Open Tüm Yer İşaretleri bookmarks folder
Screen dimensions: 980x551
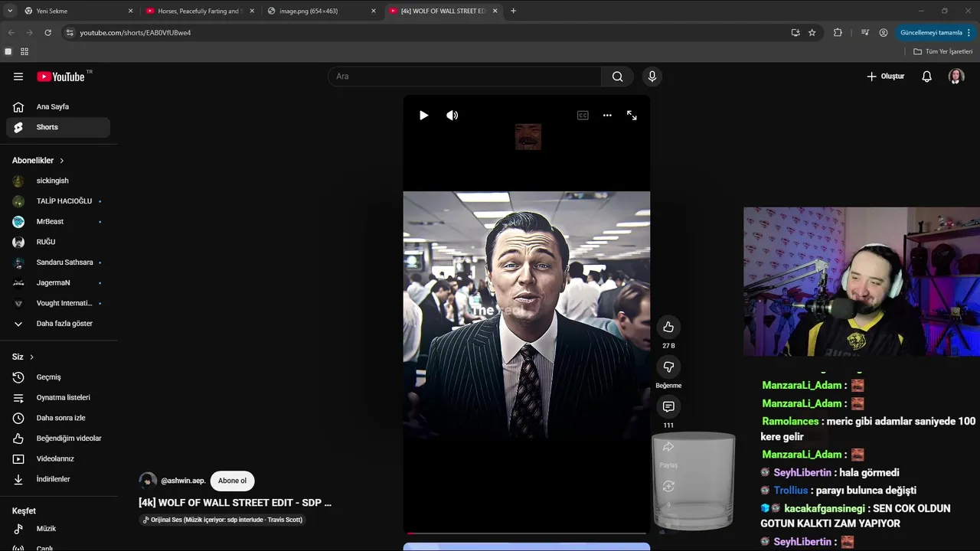pyautogui.click(x=943, y=51)
